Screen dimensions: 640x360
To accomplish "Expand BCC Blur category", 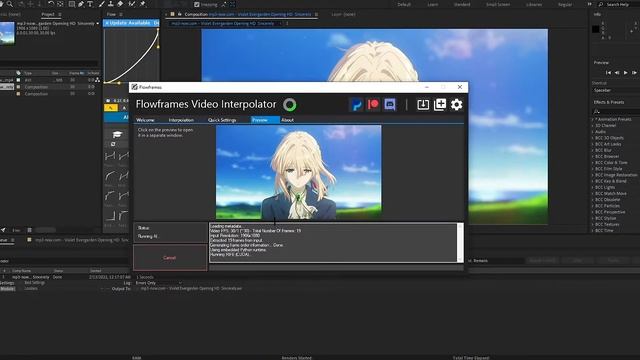I will [593, 150].
